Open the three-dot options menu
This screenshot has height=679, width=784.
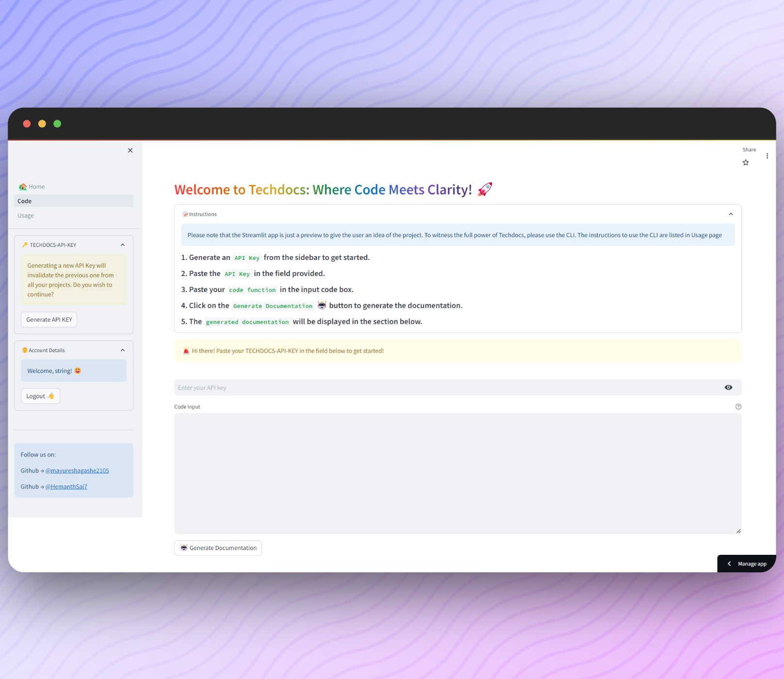[x=767, y=156]
